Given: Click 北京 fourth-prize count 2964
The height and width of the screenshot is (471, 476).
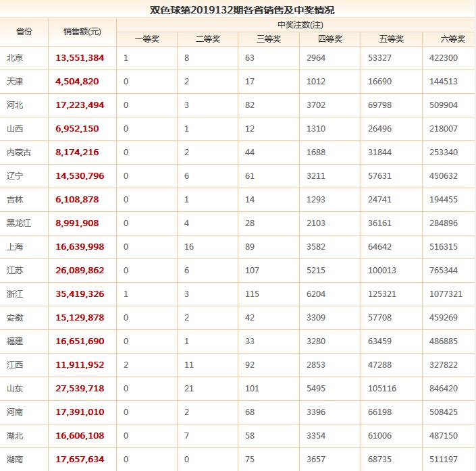Looking at the screenshot, I should click(316, 57).
